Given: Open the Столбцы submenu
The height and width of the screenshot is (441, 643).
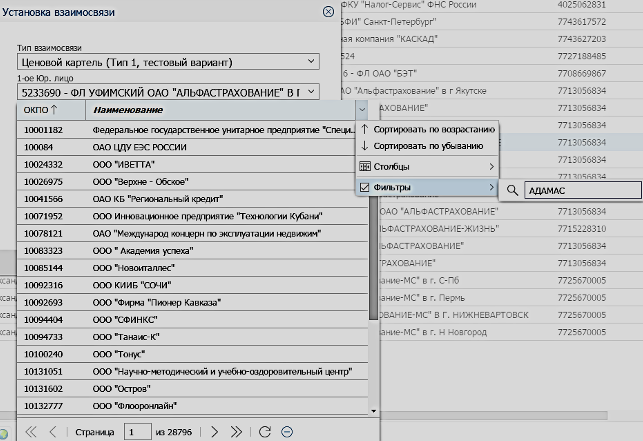Looking at the screenshot, I should click(x=428, y=167).
